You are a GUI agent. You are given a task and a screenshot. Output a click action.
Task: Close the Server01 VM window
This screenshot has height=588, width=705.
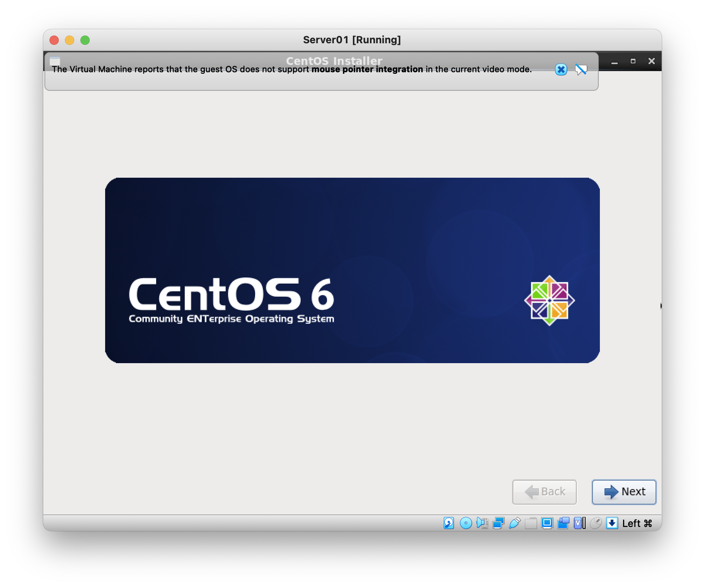54,40
